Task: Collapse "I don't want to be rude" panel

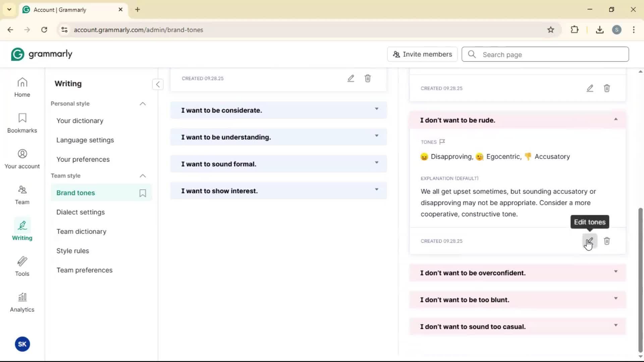Action: coord(615,120)
